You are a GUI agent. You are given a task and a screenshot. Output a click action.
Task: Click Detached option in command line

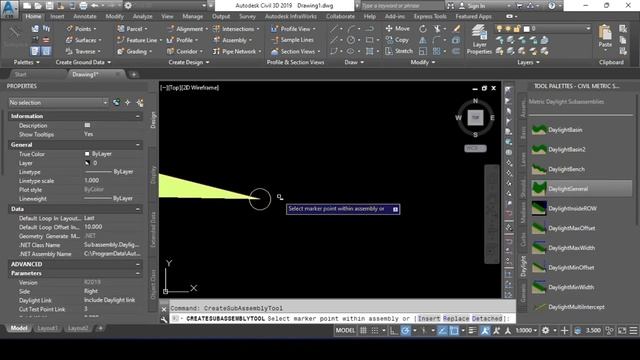click(487, 318)
